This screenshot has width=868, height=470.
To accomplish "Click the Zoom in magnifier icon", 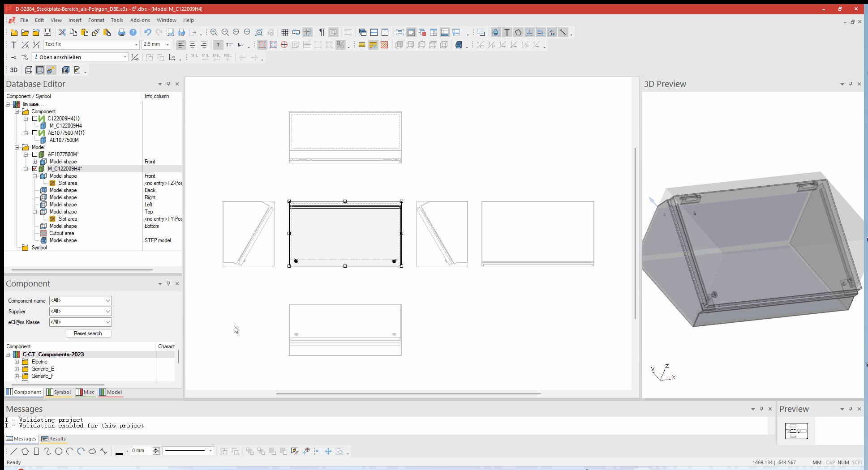I will (214, 32).
